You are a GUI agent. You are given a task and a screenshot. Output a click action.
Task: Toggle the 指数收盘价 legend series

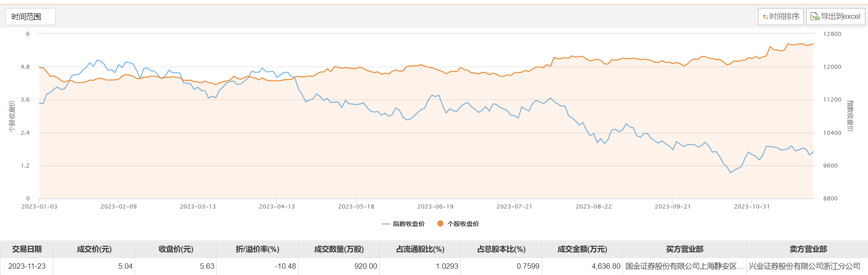[403, 224]
